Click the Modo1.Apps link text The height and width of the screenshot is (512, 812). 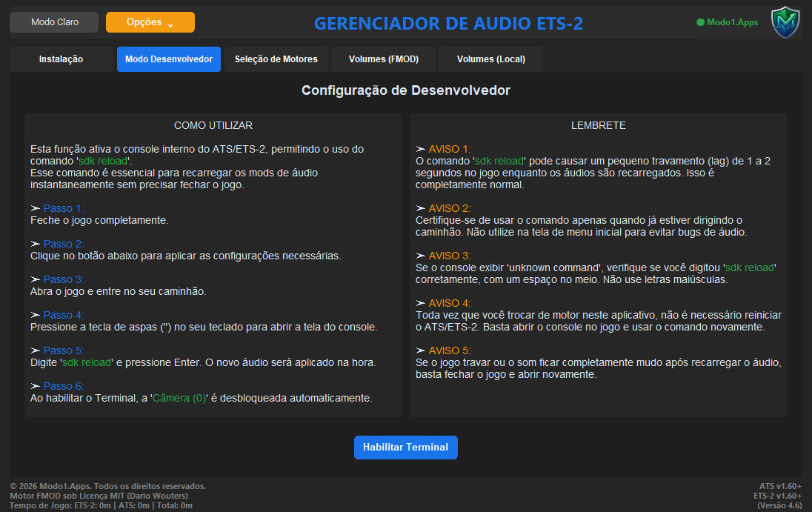[732, 22]
